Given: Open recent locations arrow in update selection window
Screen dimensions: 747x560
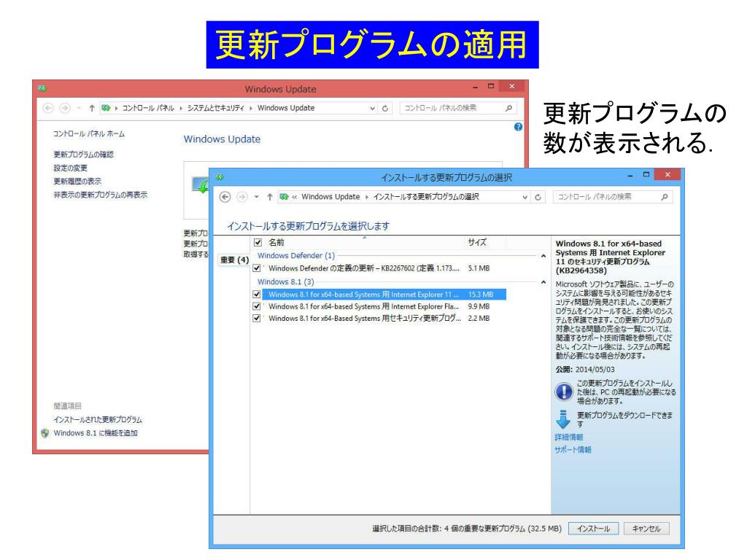Looking at the screenshot, I should tap(256, 197).
